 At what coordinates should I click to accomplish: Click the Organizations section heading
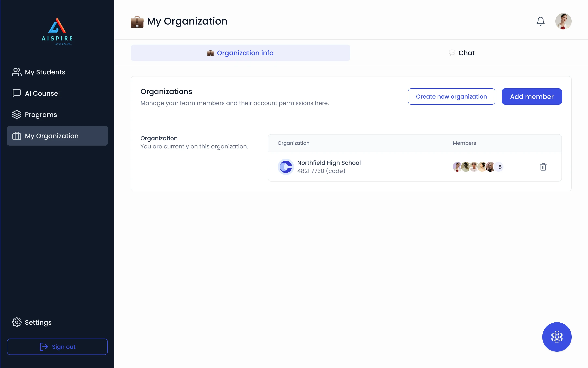[x=166, y=92]
